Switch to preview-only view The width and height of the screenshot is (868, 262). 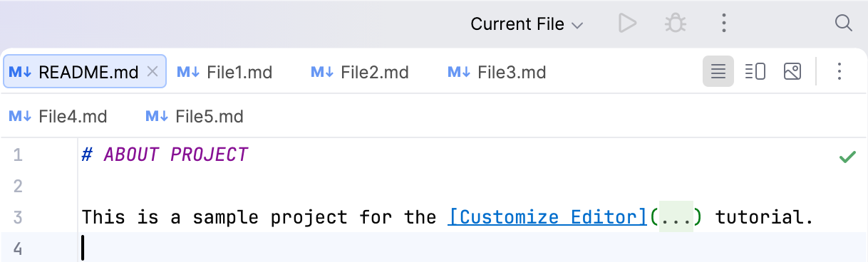(792, 71)
